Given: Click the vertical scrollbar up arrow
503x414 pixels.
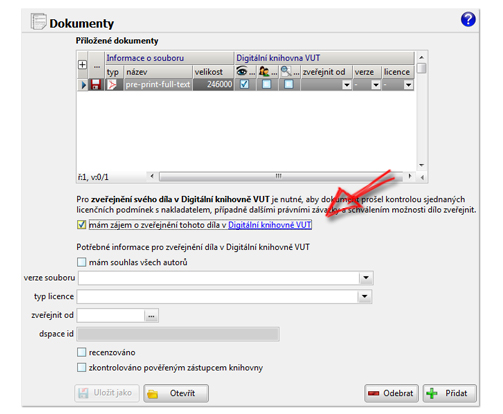Looking at the screenshot, I should click(x=422, y=57).
